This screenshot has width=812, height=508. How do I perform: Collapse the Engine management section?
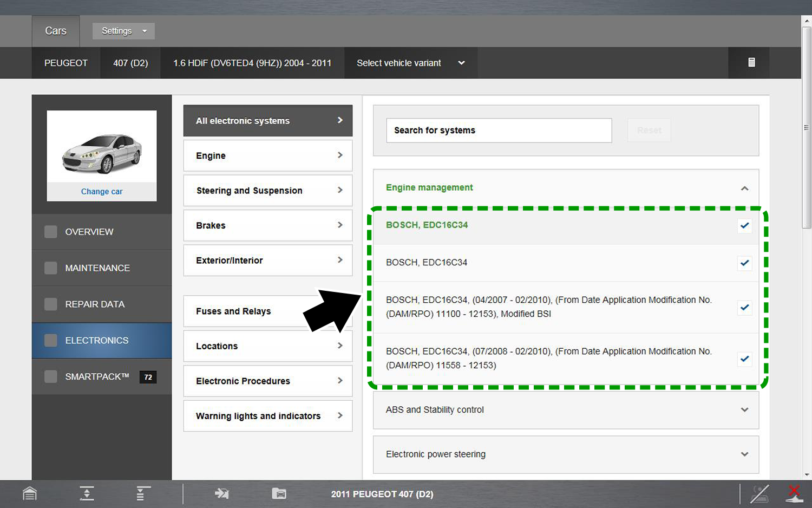[744, 188]
